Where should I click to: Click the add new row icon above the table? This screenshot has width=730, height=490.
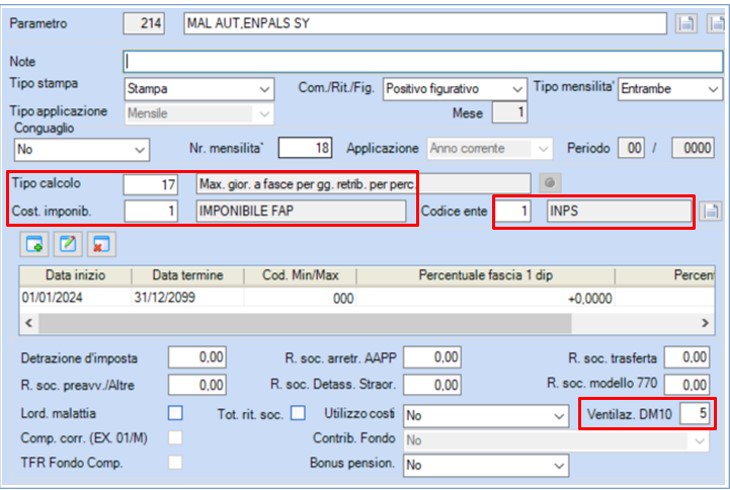click(34, 244)
